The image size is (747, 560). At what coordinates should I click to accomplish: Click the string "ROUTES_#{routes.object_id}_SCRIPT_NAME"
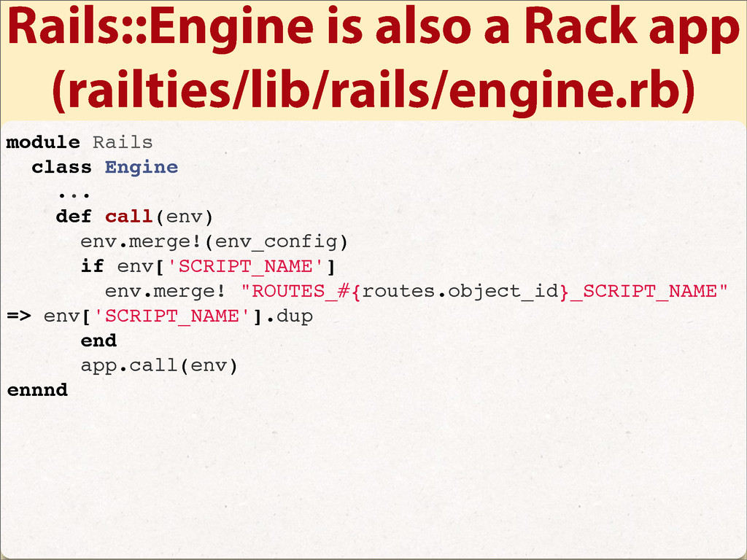click(x=485, y=291)
